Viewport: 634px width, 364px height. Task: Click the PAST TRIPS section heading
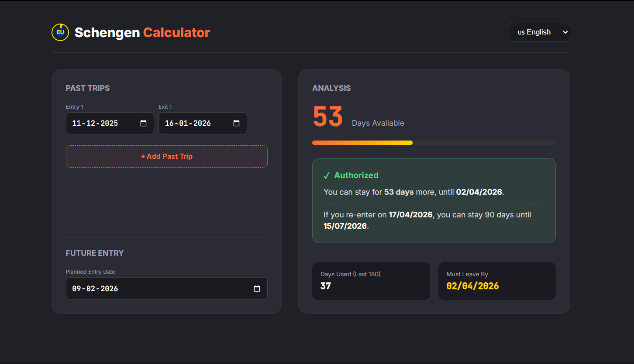[88, 88]
